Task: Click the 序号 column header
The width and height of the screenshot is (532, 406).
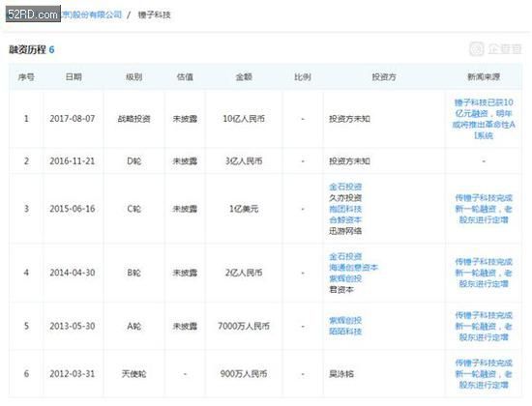Action: tap(26, 77)
